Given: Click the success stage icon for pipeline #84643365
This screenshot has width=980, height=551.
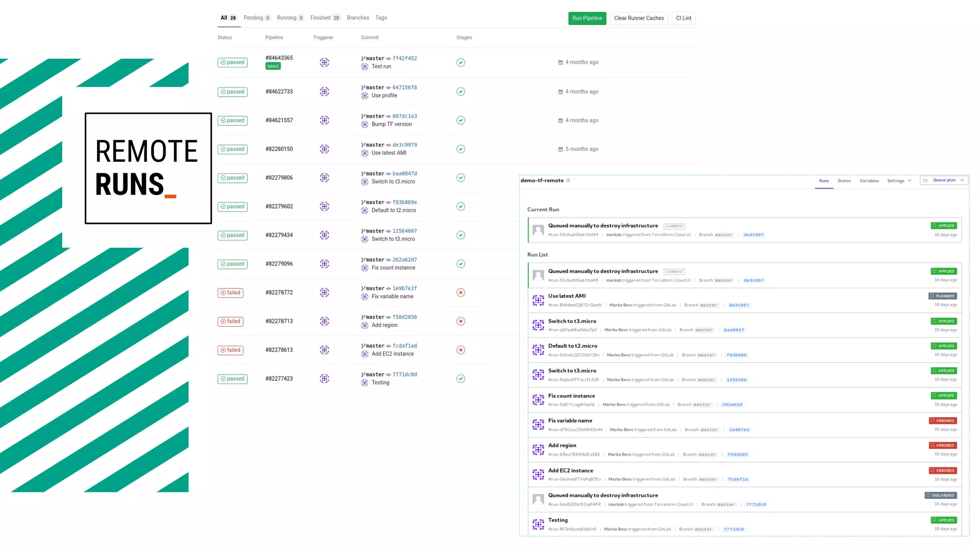Looking at the screenshot, I should click(x=460, y=63).
